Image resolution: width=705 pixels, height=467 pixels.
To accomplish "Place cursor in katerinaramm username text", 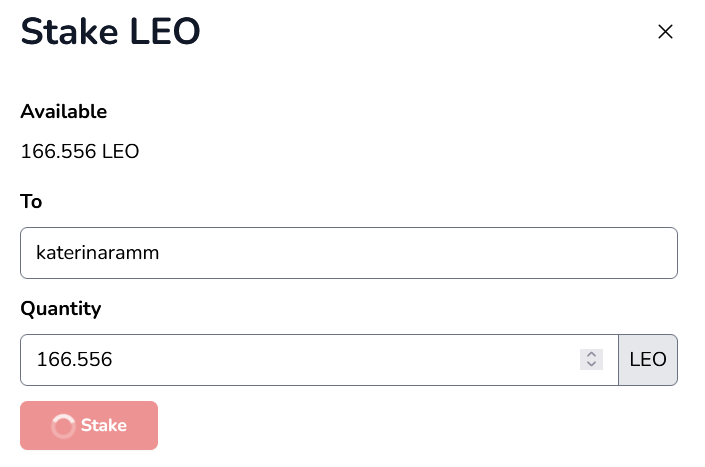I will pos(98,253).
